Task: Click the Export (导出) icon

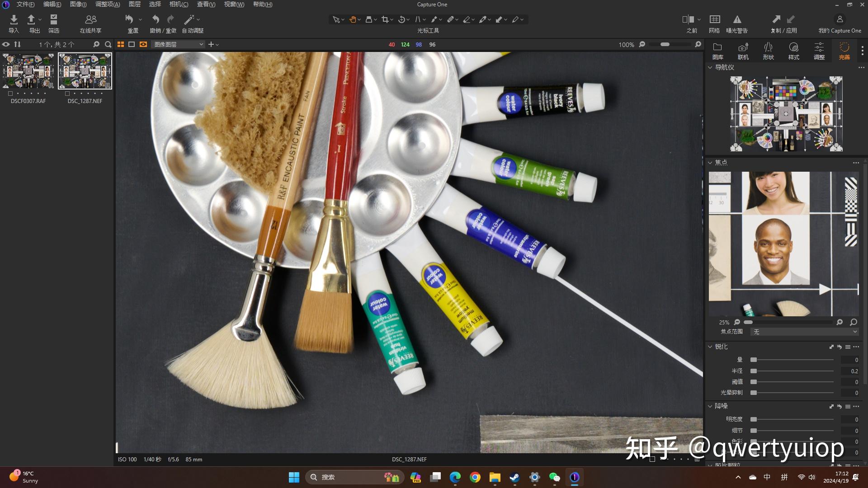Action: 31,19
